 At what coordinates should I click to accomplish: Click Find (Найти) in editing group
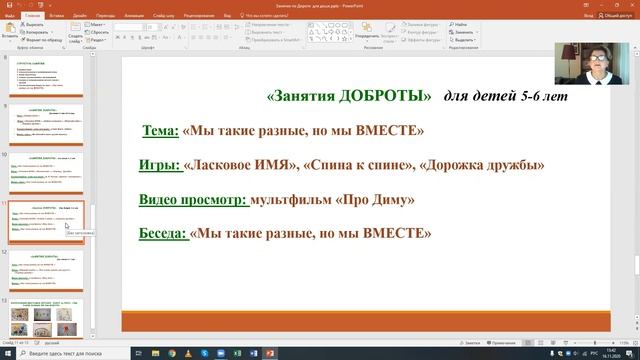coord(458,24)
